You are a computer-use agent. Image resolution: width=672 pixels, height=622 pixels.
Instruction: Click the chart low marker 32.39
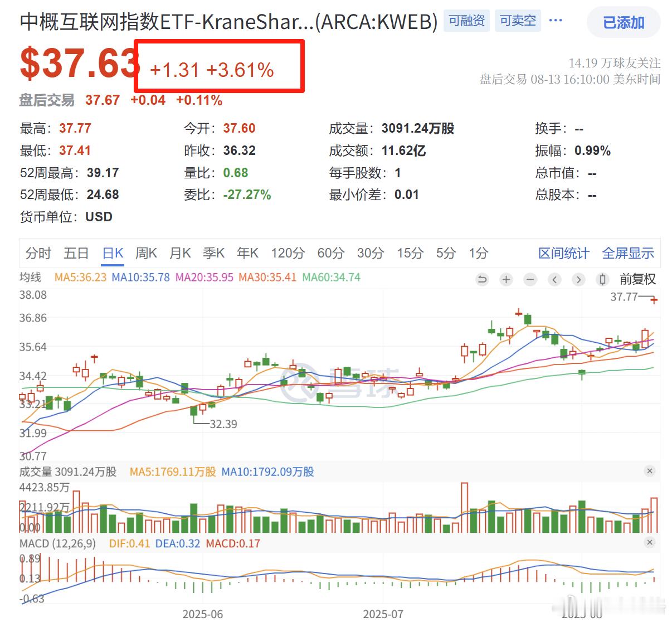coord(223,424)
